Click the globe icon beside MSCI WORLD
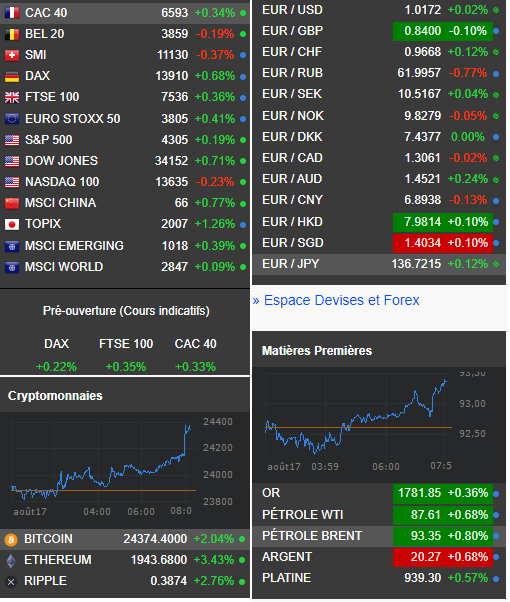Screen dimensions: 510x602 coord(12,267)
